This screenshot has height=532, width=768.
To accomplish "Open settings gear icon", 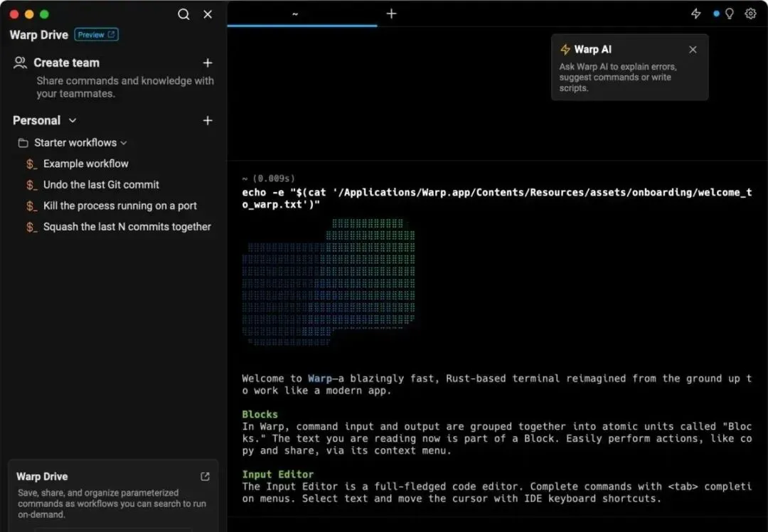I will (750, 14).
